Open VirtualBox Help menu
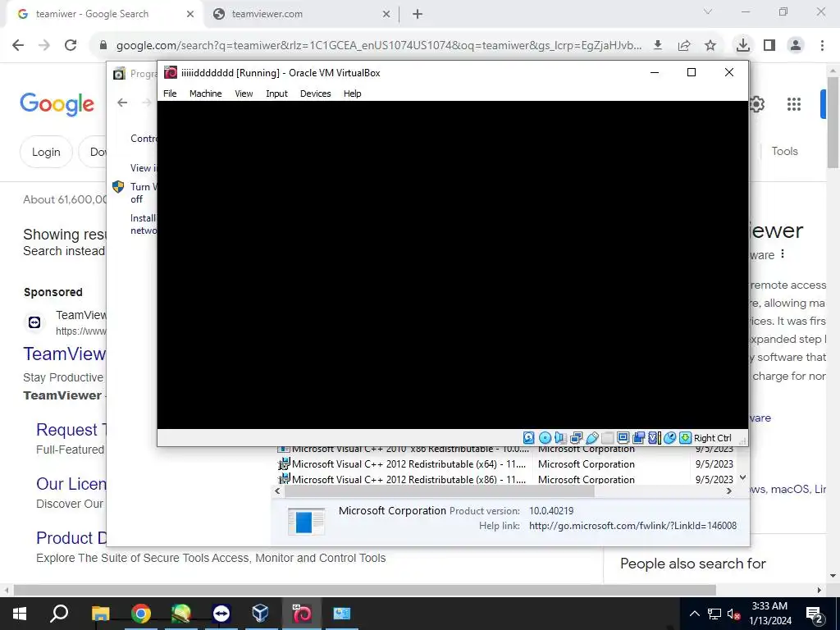 (x=353, y=94)
